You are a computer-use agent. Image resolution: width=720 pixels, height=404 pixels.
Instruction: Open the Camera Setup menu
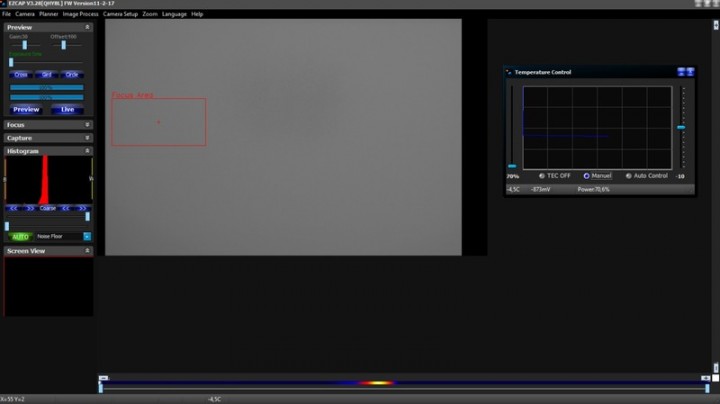click(x=120, y=14)
